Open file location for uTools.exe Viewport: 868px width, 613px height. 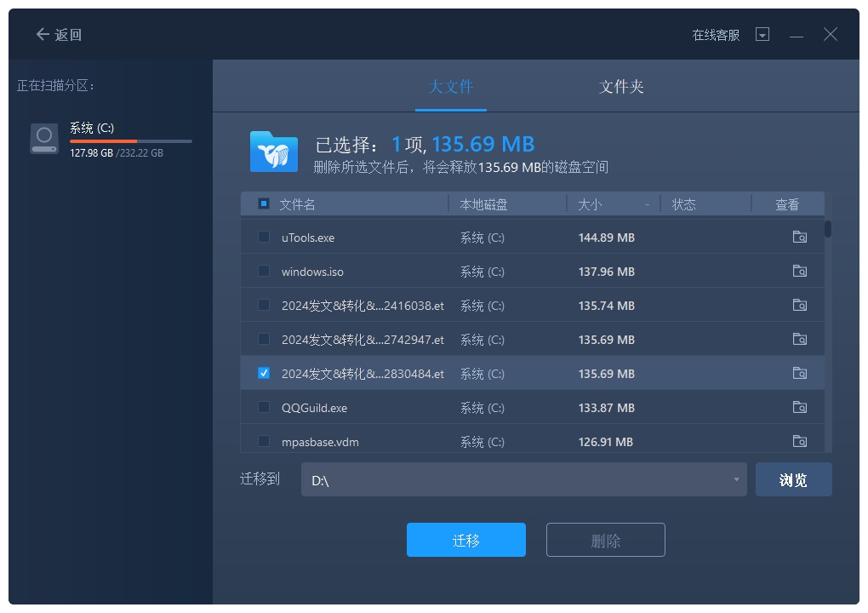[799, 238]
